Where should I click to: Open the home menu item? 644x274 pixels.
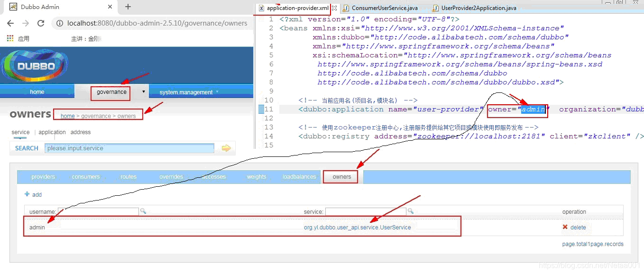click(x=37, y=92)
